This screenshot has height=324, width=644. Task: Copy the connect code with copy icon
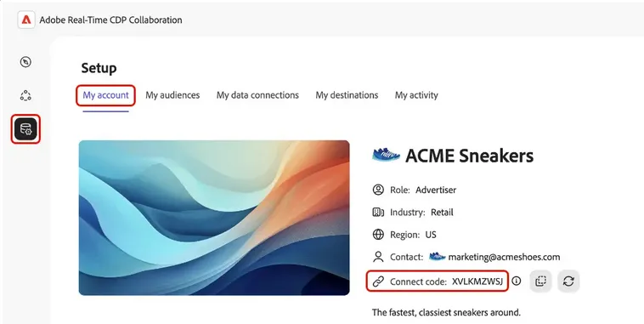(x=540, y=281)
